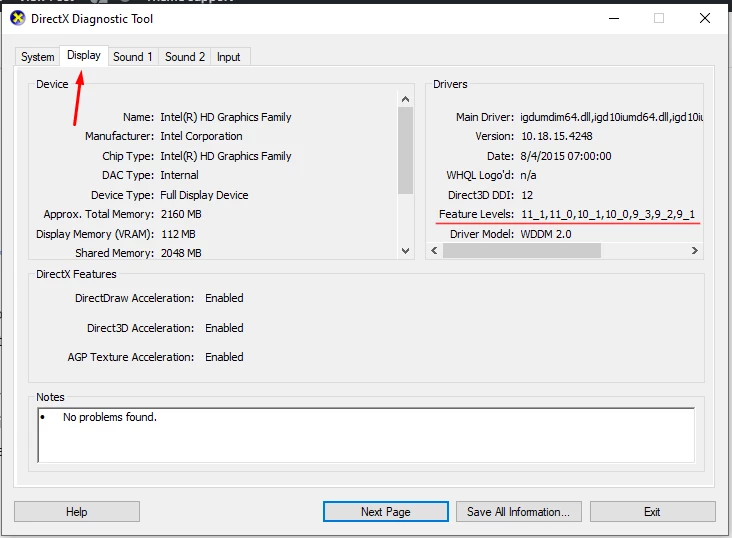The width and height of the screenshot is (732, 538).
Task: Click the DAC Type value Internal
Action: point(179,175)
